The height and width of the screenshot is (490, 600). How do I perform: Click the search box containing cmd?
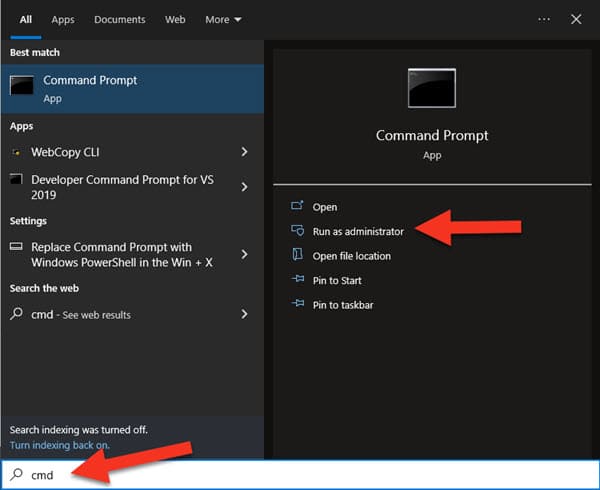[300, 475]
